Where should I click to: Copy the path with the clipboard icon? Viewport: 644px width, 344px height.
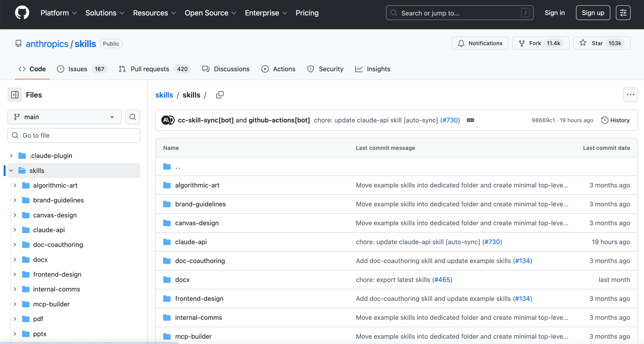coord(220,95)
